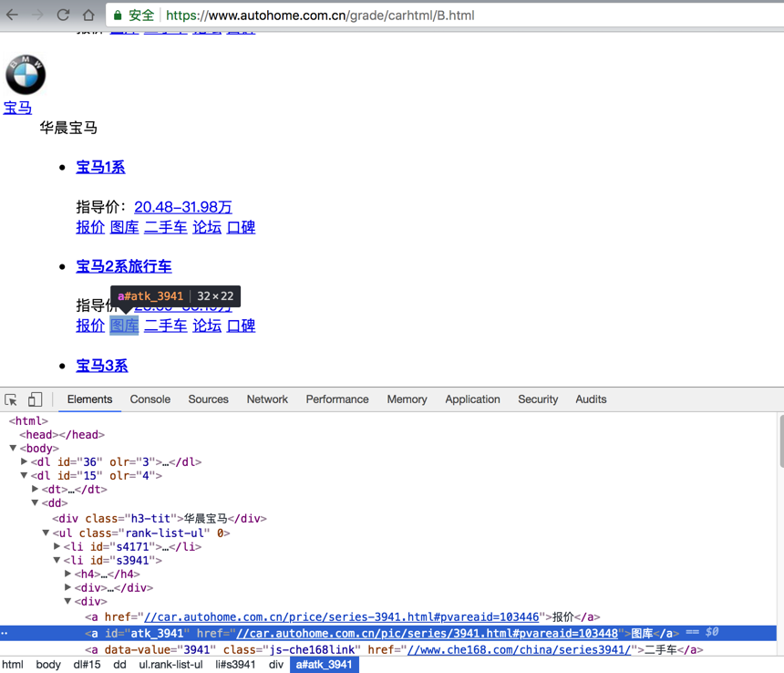This screenshot has height=673, width=784.
Task: Open the Security tab
Action: point(538,399)
